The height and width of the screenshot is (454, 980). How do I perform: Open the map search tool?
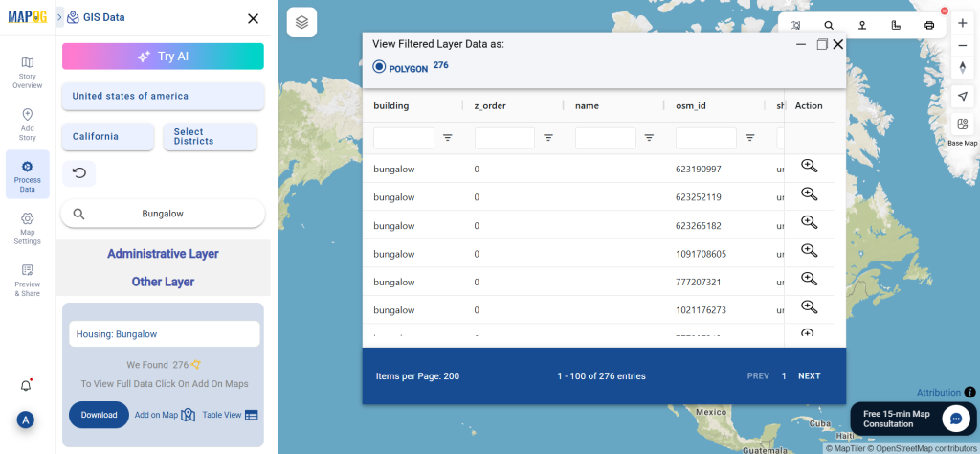tap(829, 26)
